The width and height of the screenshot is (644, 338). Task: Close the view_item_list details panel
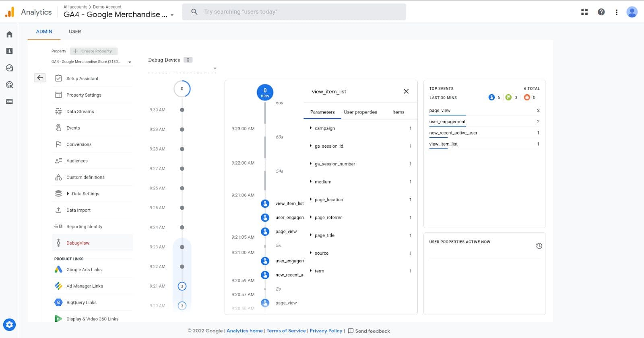[406, 91]
